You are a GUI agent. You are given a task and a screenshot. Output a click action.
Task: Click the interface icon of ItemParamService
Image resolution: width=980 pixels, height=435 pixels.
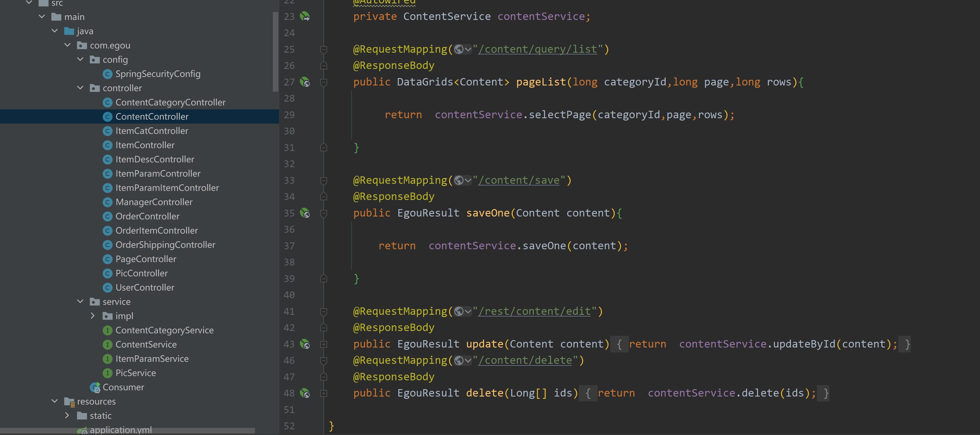pos(108,359)
